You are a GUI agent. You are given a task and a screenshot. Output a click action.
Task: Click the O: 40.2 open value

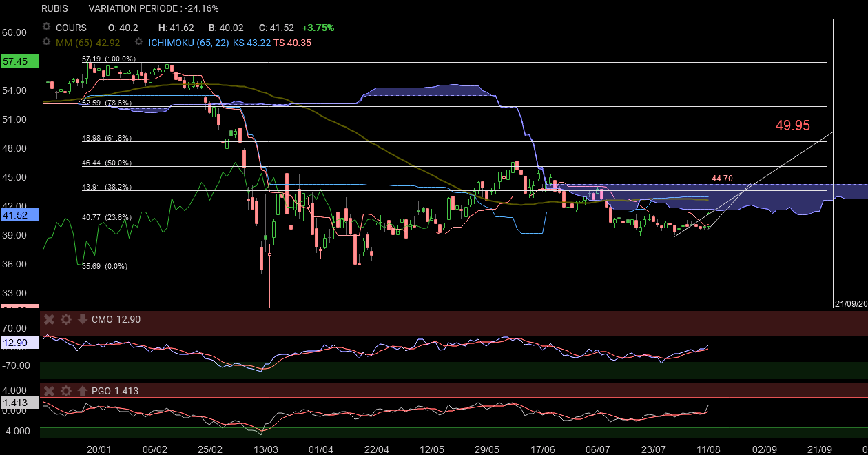(123, 28)
